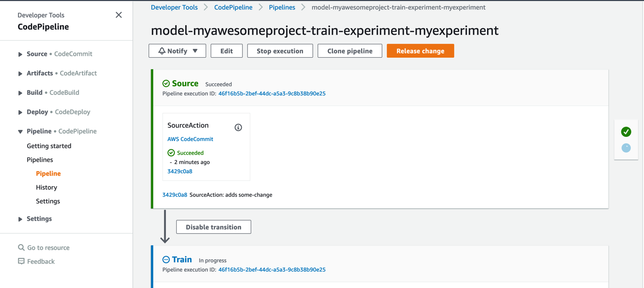Click the CodePipeline sidebar title
Image resolution: width=644 pixels, height=288 pixels.
pos(43,27)
